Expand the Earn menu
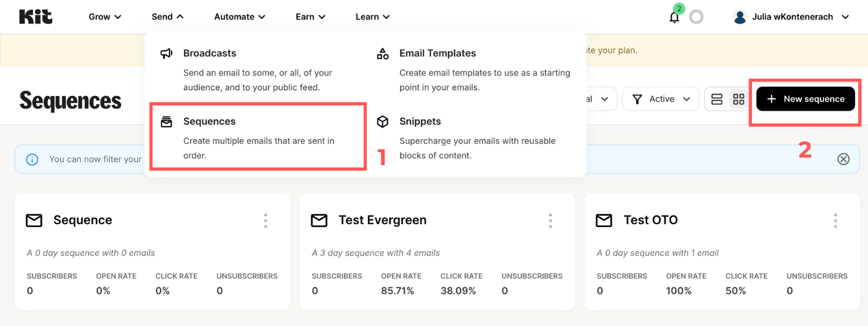Viewport: 868px width, 326px height. tap(310, 17)
